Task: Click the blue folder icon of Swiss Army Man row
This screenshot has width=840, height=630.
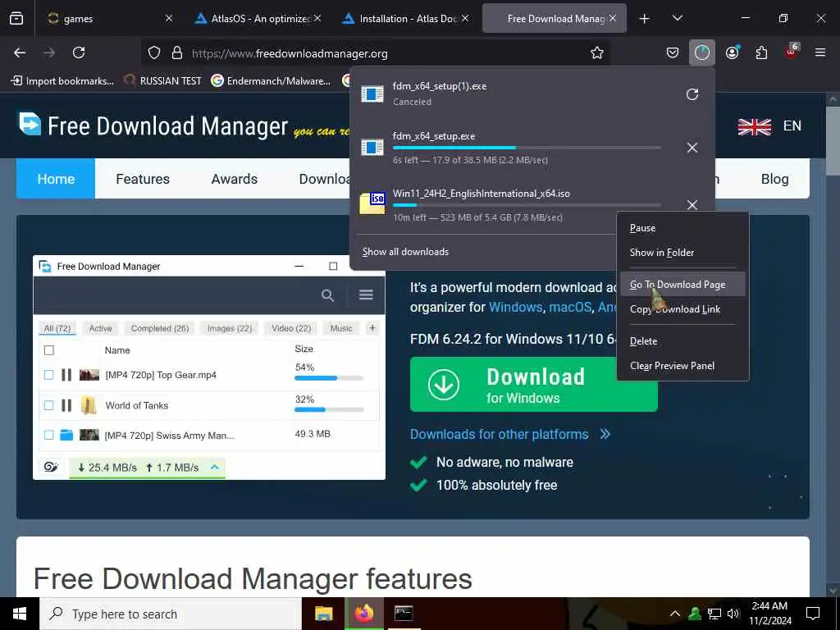Action: 66,435
